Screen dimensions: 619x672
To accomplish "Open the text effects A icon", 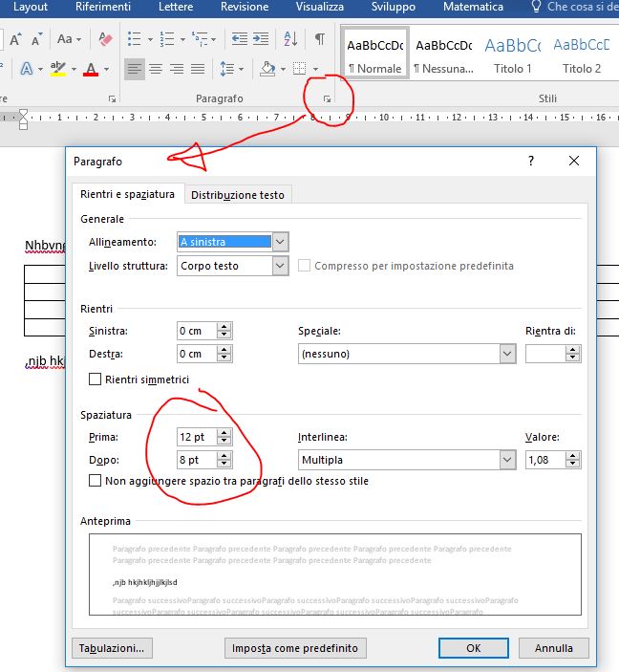I will pos(27,69).
